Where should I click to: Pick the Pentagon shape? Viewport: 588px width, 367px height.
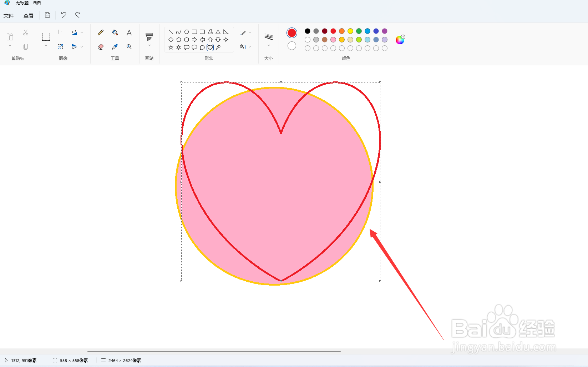[x=179, y=40]
